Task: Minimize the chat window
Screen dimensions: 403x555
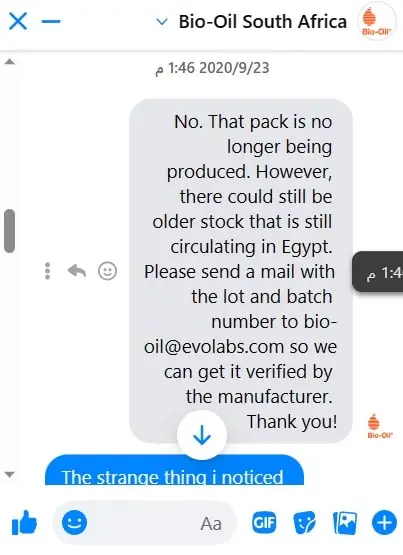Action: pos(51,21)
